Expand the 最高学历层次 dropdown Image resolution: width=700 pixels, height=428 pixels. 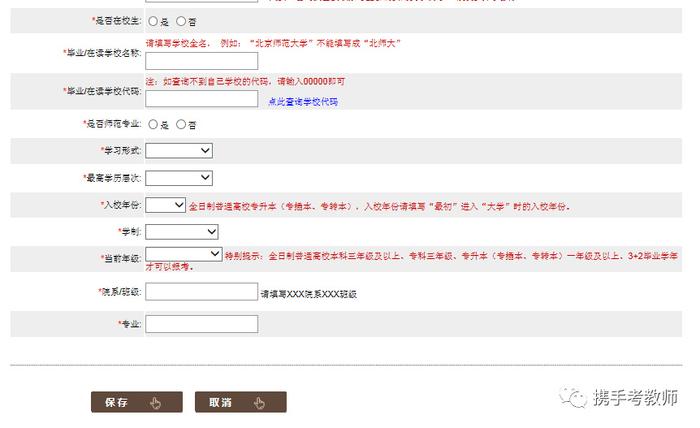click(x=179, y=178)
